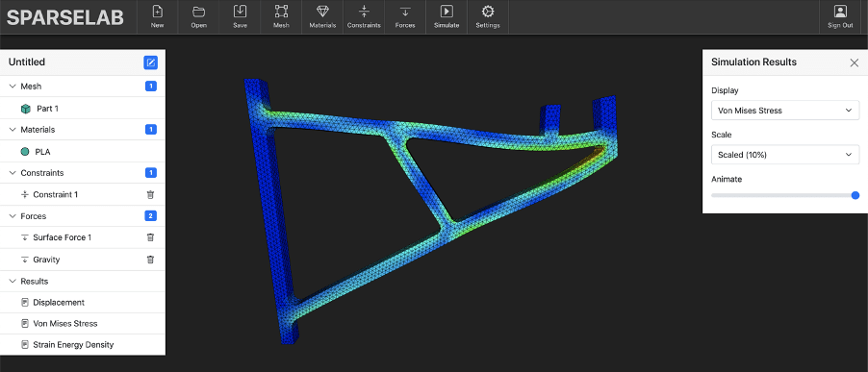Run the simulation with the Simulate icon

447,12
